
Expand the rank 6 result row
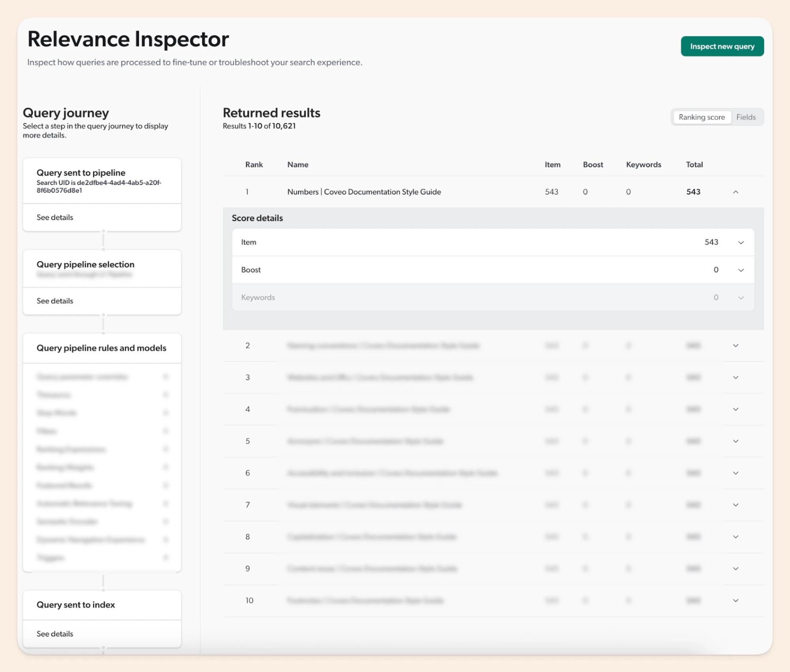(x=735, y=473)
